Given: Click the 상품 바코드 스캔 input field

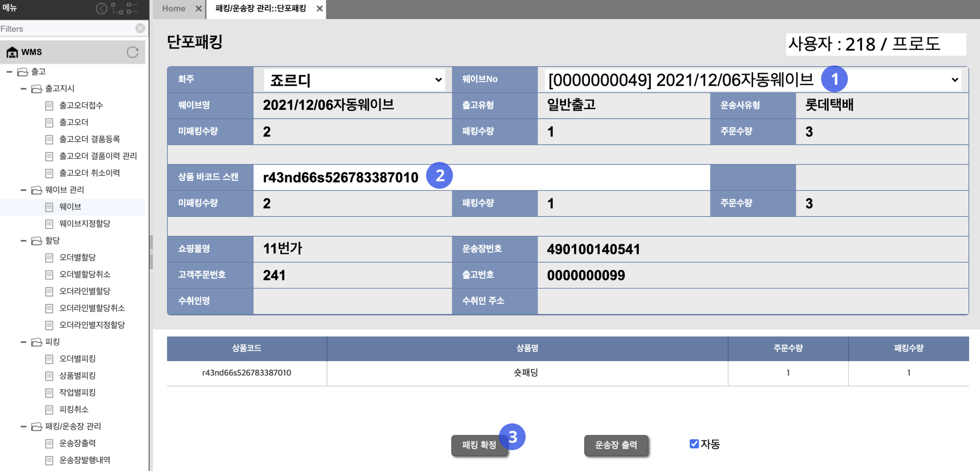Looking at the screenshot, I should 563,177.
